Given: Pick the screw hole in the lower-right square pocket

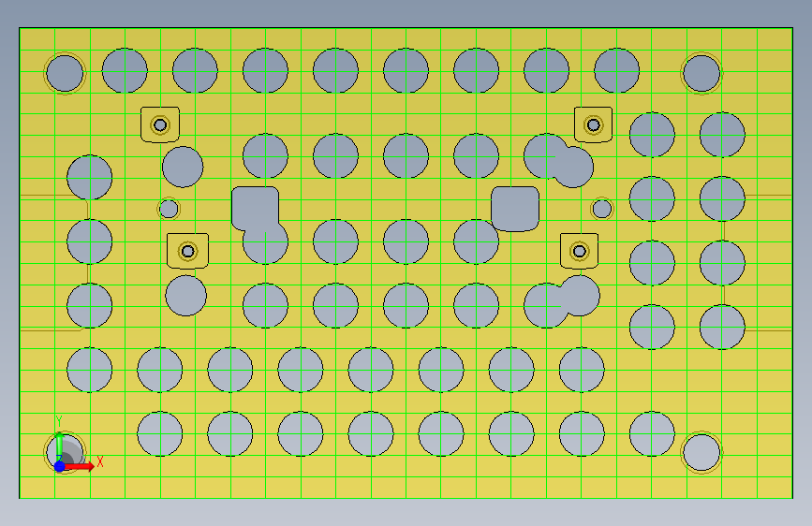Looking at the screenshot, I should [x=580, y=251].
